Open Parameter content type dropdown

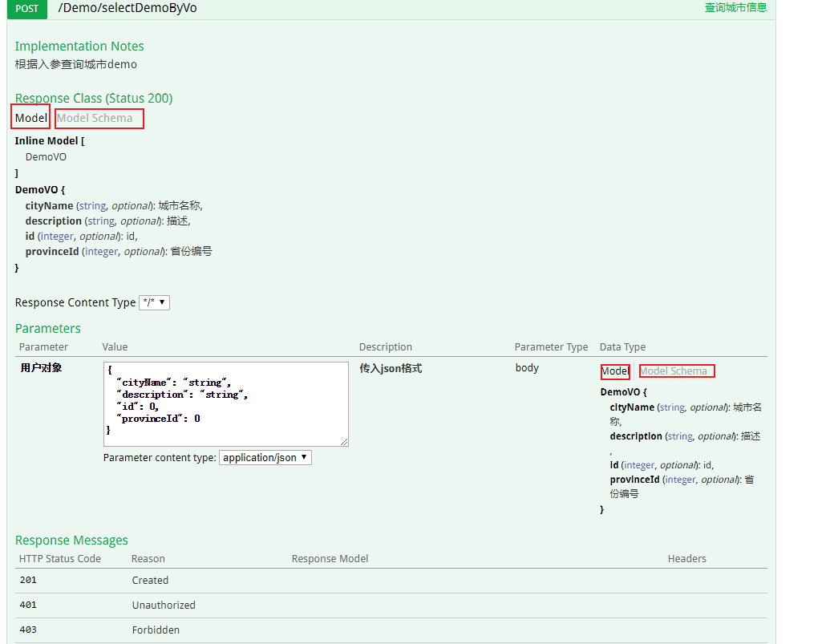pos(265,457)
